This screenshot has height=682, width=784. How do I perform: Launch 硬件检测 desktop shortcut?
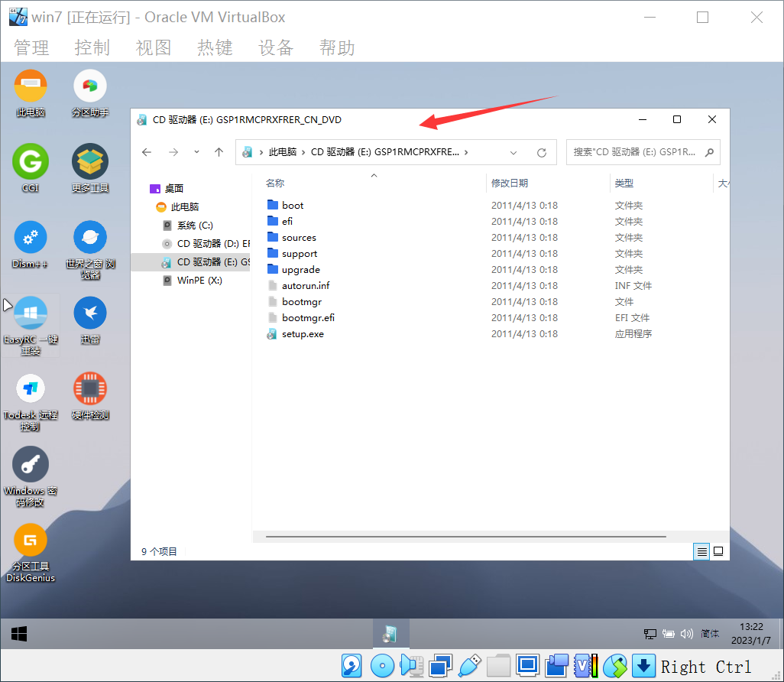point(90,396)
